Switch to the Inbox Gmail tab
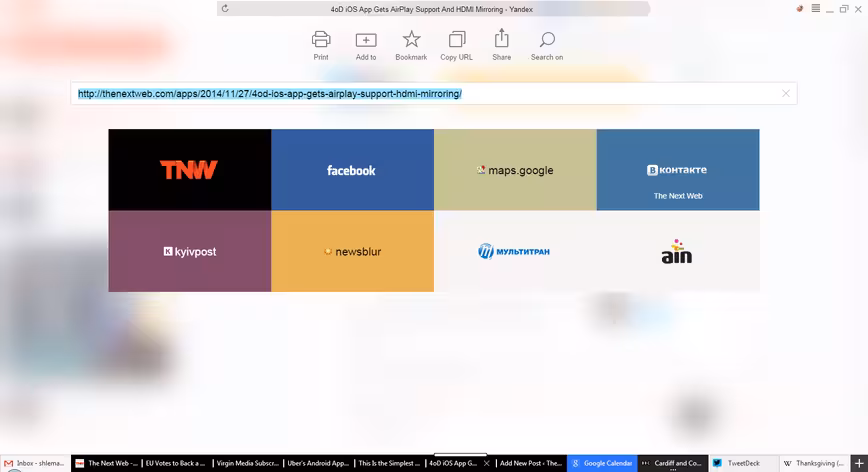The width and height of the screenshot is (868, 472). (x=35, y=463)
